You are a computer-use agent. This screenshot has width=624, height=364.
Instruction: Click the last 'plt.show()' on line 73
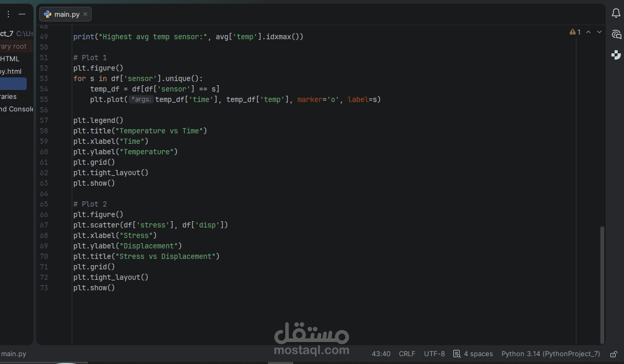pyautogui.click(x=94, y=288)
